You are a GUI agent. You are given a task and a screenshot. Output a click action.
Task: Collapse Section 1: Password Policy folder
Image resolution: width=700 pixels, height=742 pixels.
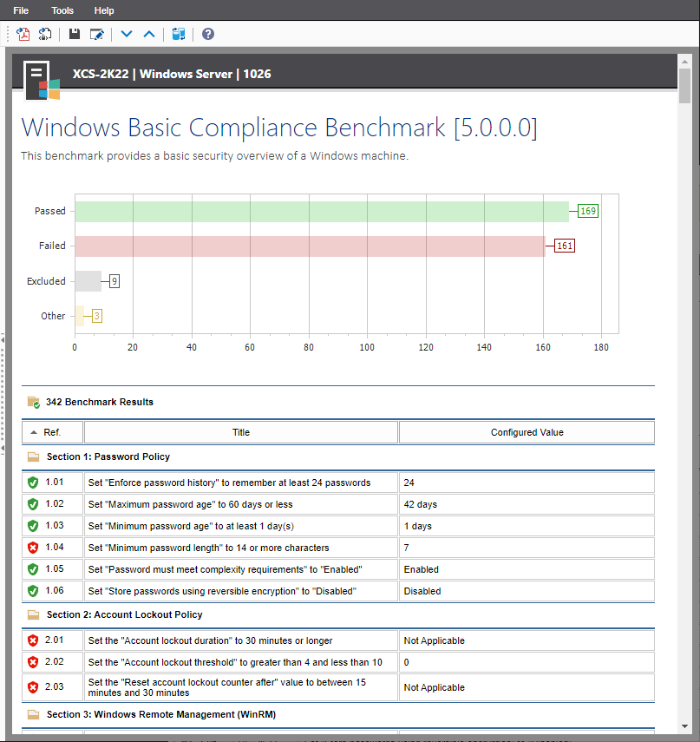[34, 456]
